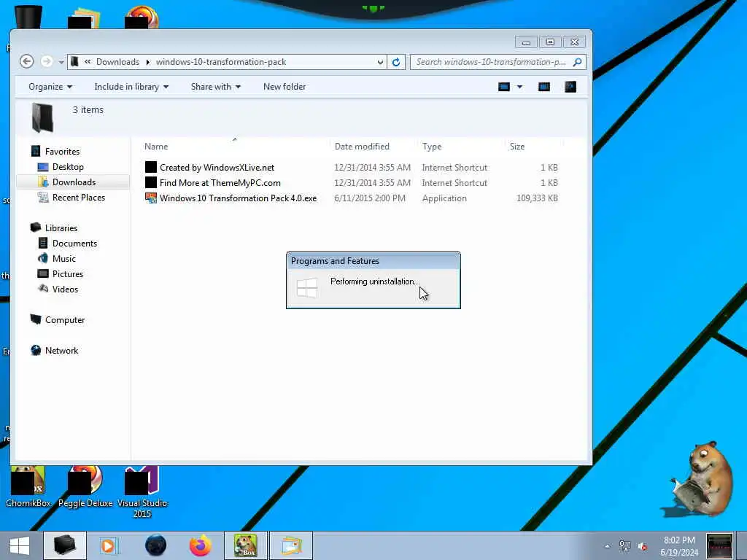
Task: Refresh the windows-10-transformation-pack folder
Action: (396, 62)
